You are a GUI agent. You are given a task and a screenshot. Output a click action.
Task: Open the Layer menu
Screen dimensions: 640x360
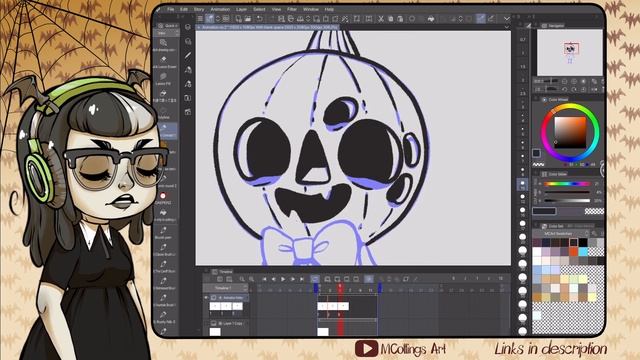click(x=242, y=9)
